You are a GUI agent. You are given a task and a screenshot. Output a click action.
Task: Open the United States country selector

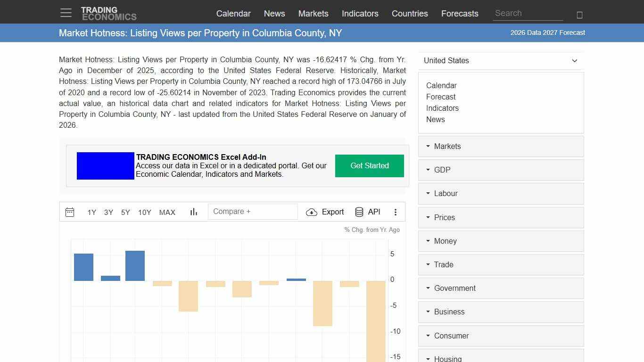(501, 60)
